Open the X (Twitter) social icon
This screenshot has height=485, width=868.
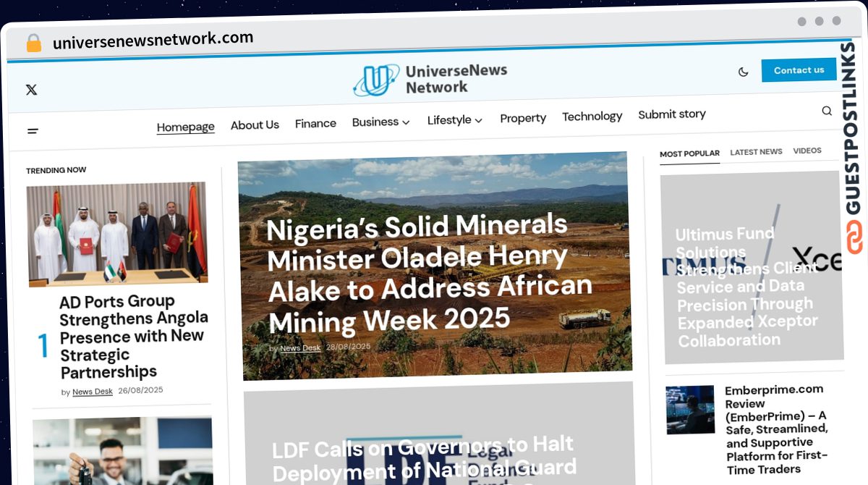(31, 90)
